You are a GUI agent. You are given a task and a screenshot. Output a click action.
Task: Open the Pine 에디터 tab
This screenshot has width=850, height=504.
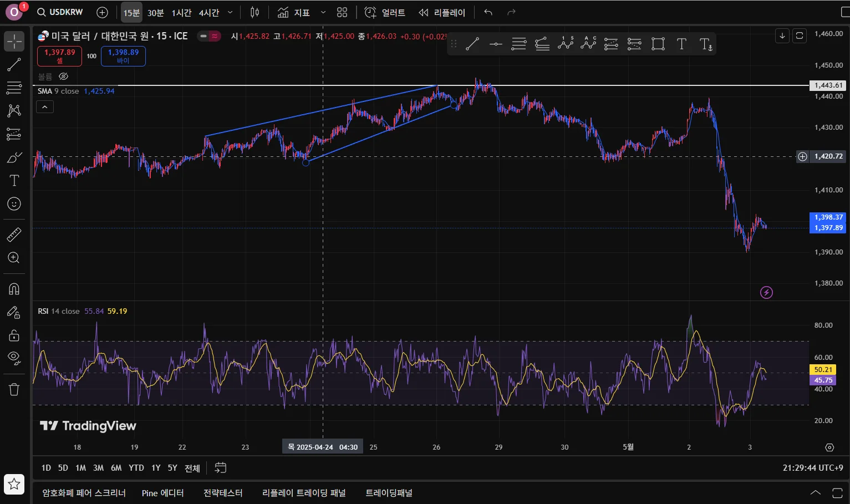[162, 493]
